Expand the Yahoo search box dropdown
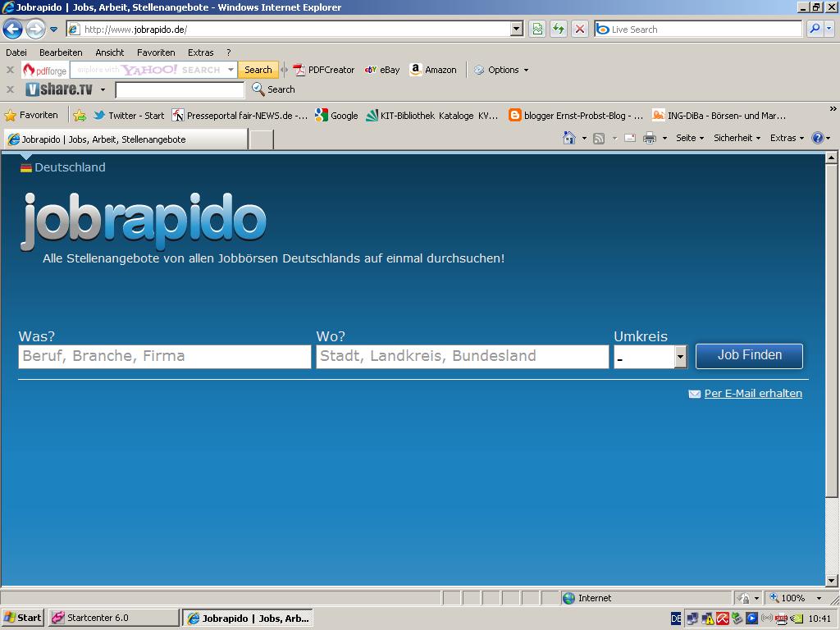The width and height of the screenshot is (840, 630). [x=231, y=70]
